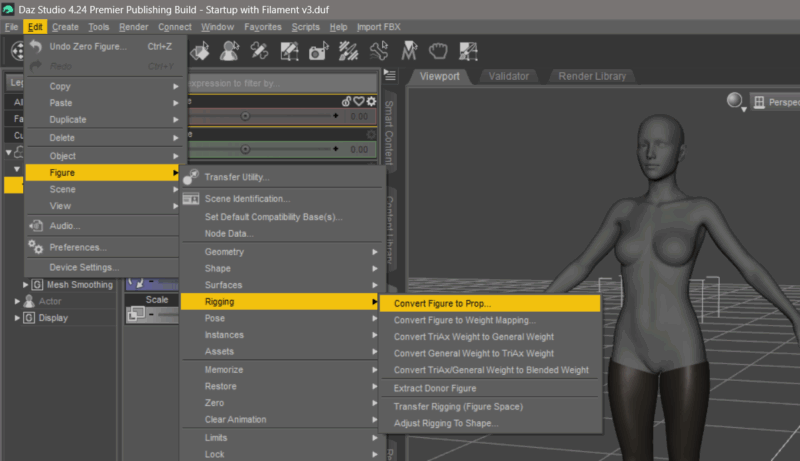Select the Node Selection tool with cubes
This screenshot has height=461, width=800.
click(x=199, y=51)
